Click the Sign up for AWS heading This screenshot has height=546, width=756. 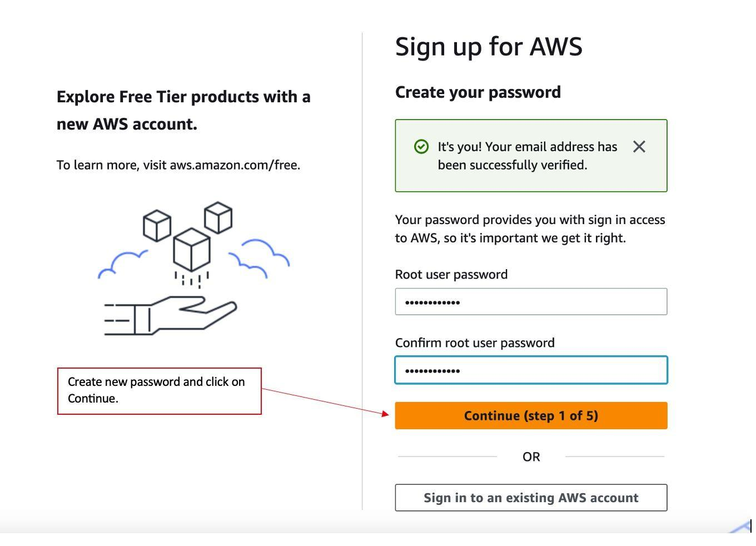pos(489,46)
